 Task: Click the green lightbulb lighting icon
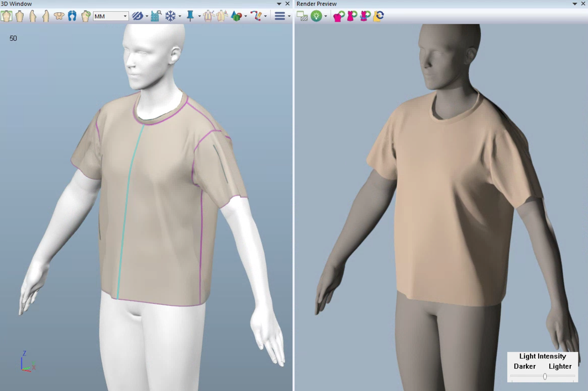pyautogui.click(x=316, y=16)
